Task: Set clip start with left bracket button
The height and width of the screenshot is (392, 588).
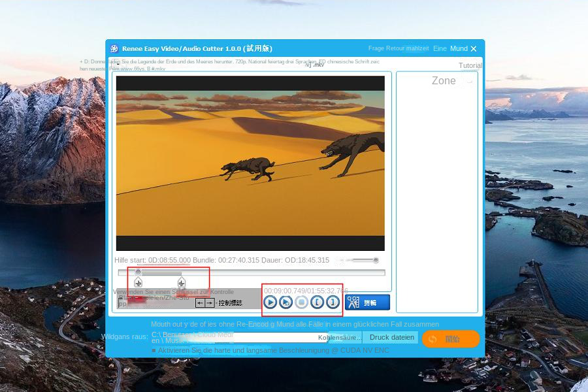Action: 318,302
